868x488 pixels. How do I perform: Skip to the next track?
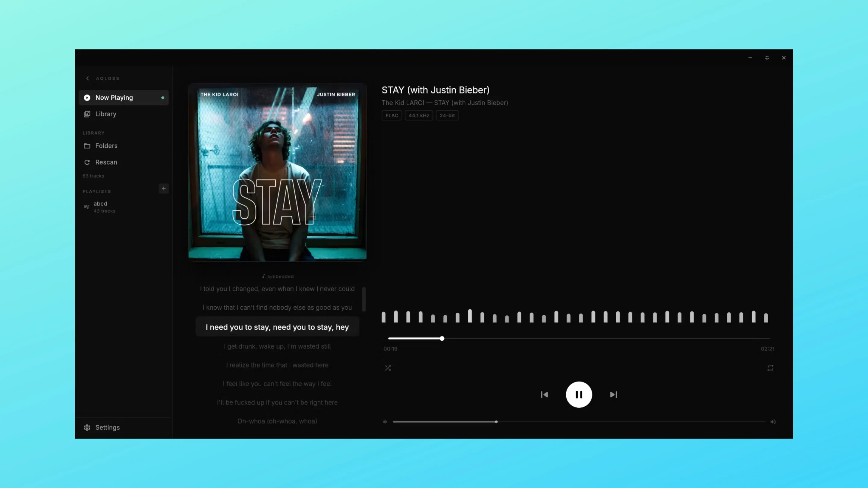pyautogui.click(x=614, y=395)
